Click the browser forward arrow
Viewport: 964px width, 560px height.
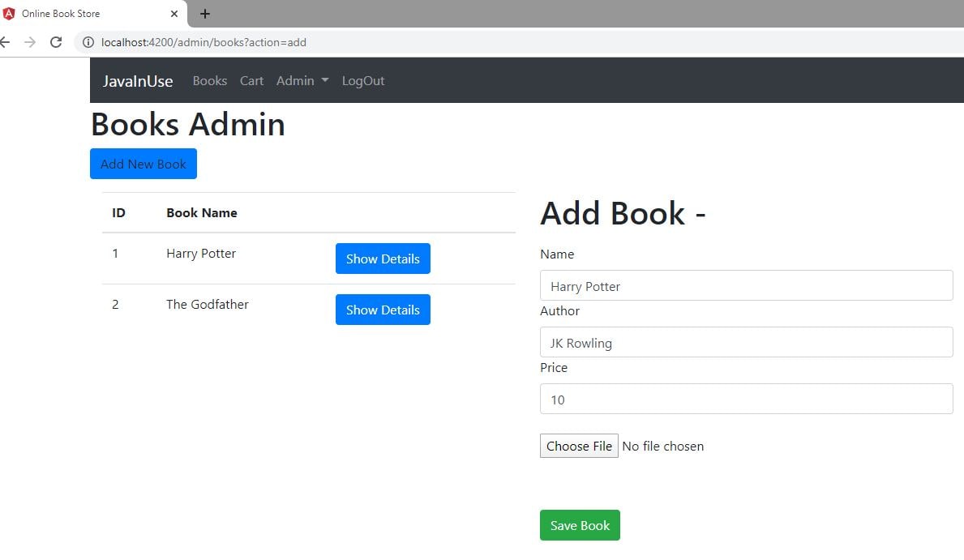(30, 42)
